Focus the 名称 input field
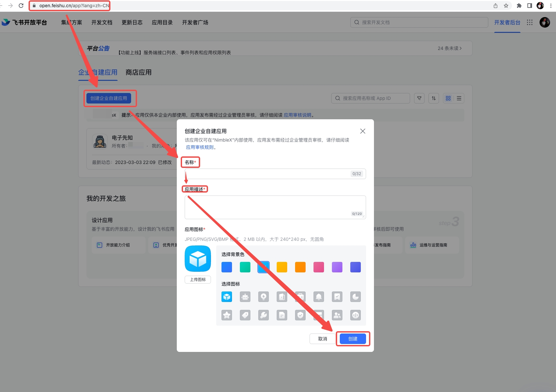 point(275,174)
